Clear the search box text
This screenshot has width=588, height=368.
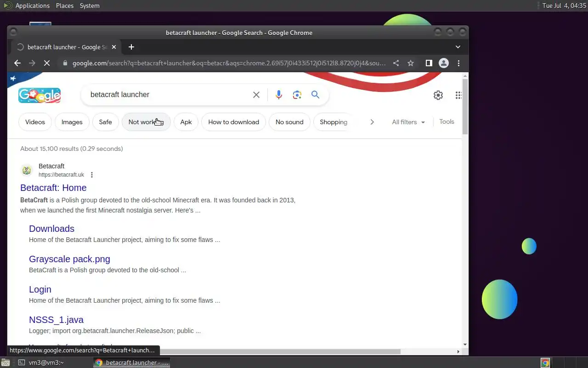pyautogui.click(x=256, y=95)
